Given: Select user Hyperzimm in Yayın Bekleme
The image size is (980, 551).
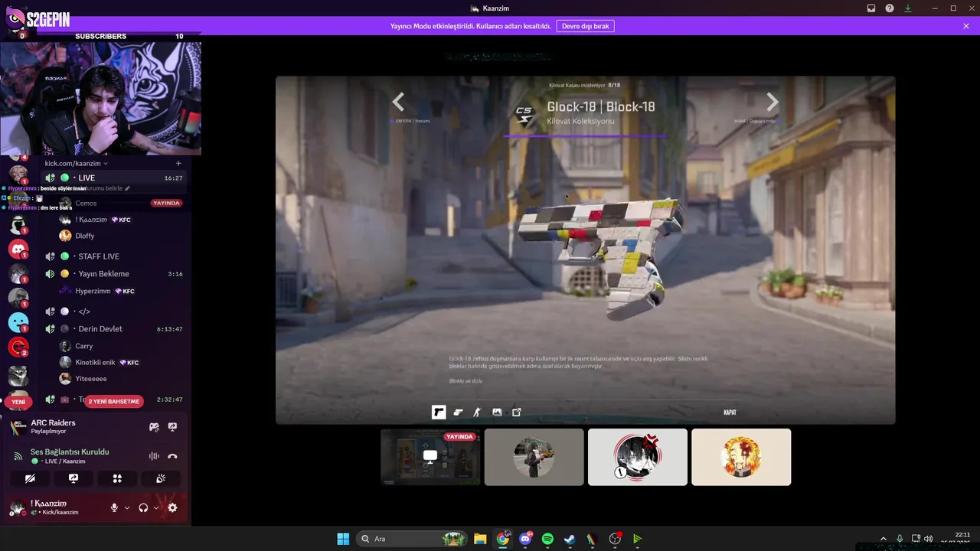Looking at the screenshot, I should point(121,292).
